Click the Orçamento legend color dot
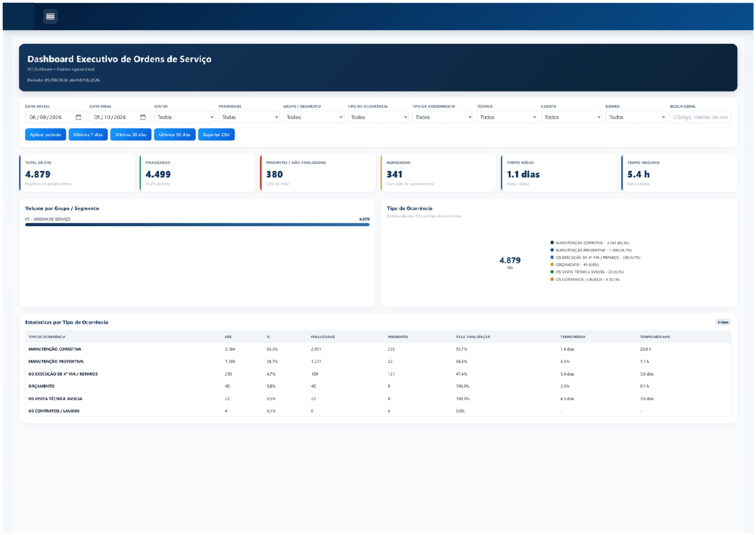The width and height of the screenshot is (756, 535). click(x=552, y=265)
